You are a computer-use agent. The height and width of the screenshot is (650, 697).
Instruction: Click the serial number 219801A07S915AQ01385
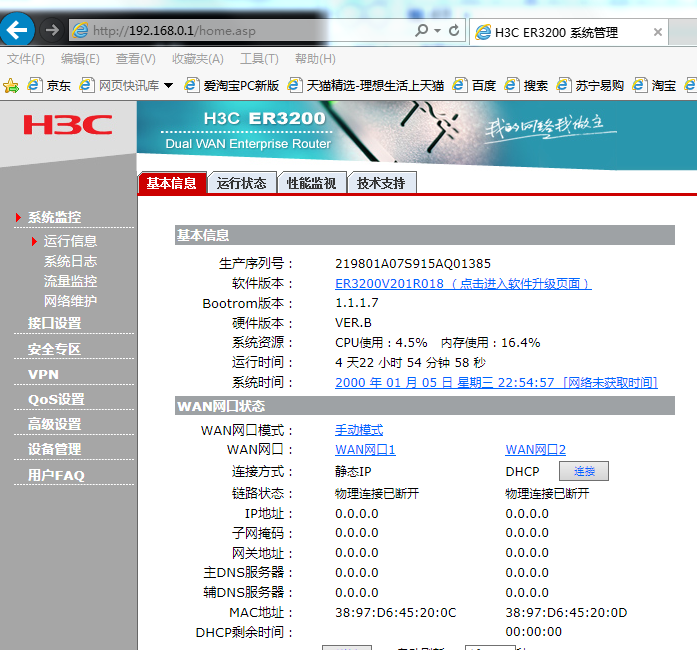413,264
